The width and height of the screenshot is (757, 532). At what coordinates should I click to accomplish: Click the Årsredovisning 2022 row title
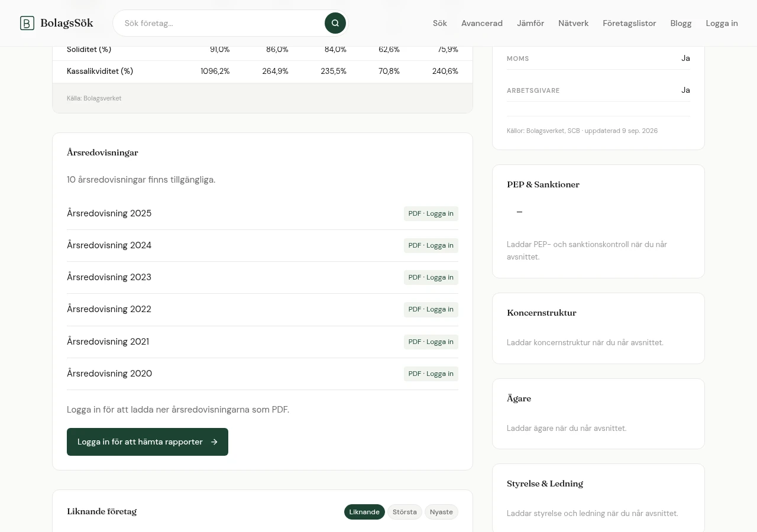coord(109,309)
